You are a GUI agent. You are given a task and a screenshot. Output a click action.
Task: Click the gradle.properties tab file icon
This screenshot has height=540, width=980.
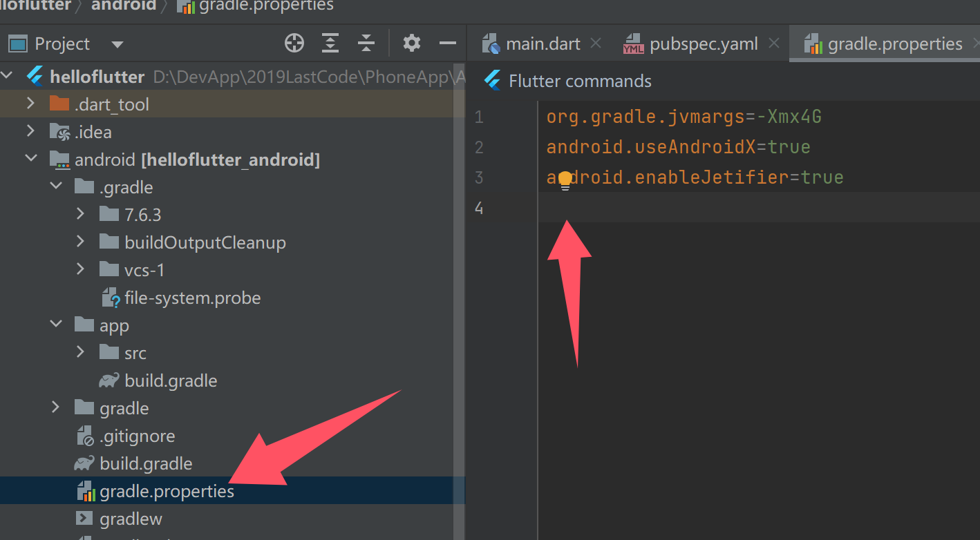[813, 44]
